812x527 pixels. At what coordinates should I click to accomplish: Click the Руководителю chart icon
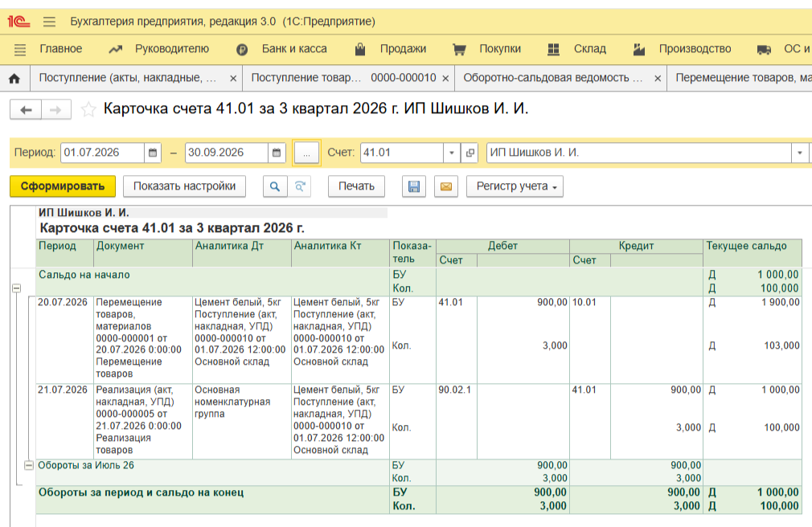116,50
